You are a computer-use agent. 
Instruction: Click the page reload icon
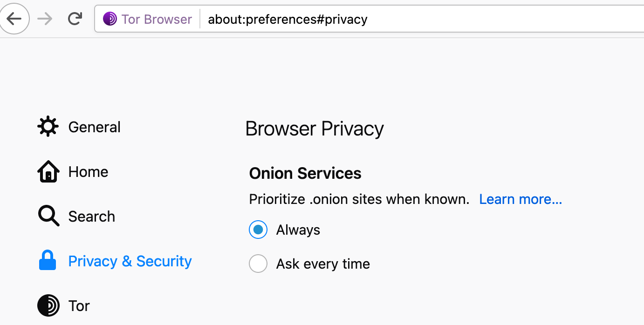75,19
